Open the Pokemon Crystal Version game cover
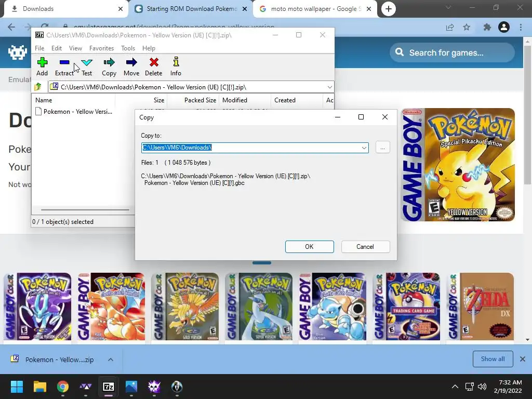The image size is (532, 399). tap(37, 307)
